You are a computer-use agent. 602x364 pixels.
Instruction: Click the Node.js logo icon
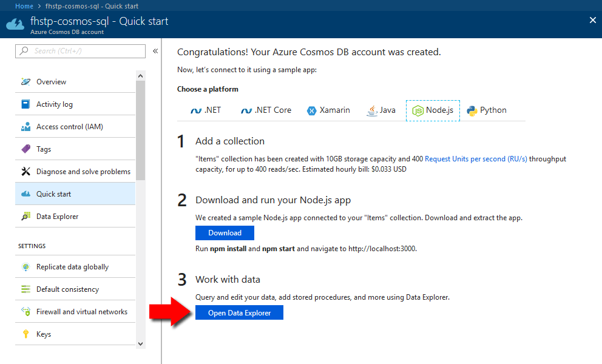coord(418,110)
